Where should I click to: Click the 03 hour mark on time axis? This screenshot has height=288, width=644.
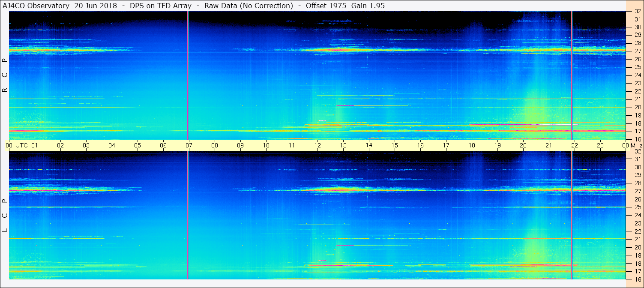click(x=86, y=145)
